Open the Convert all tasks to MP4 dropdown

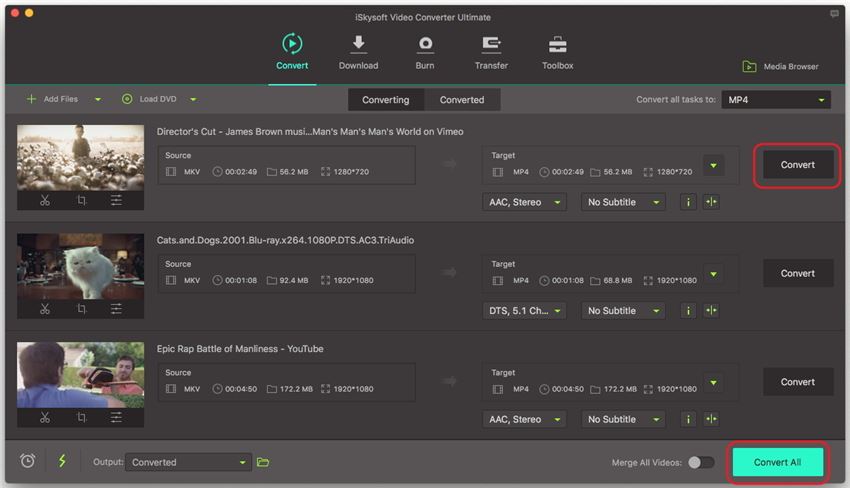[776, 100]
